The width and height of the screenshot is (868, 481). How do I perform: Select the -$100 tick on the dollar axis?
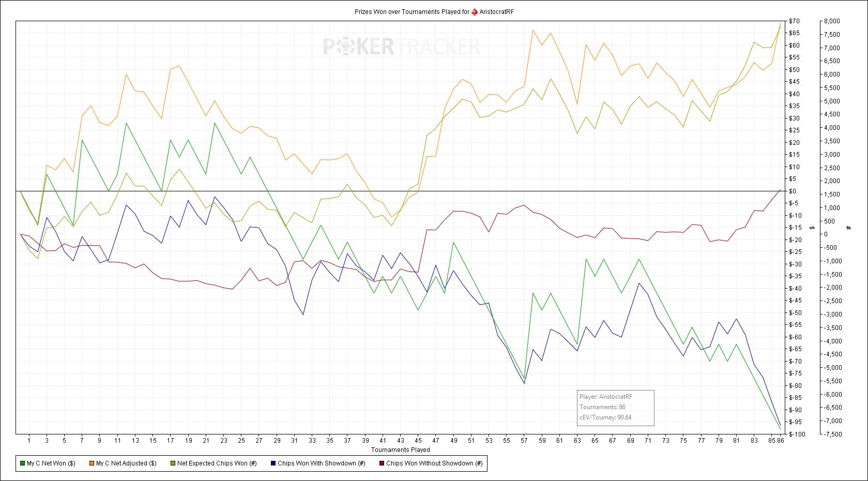point(796,434)
